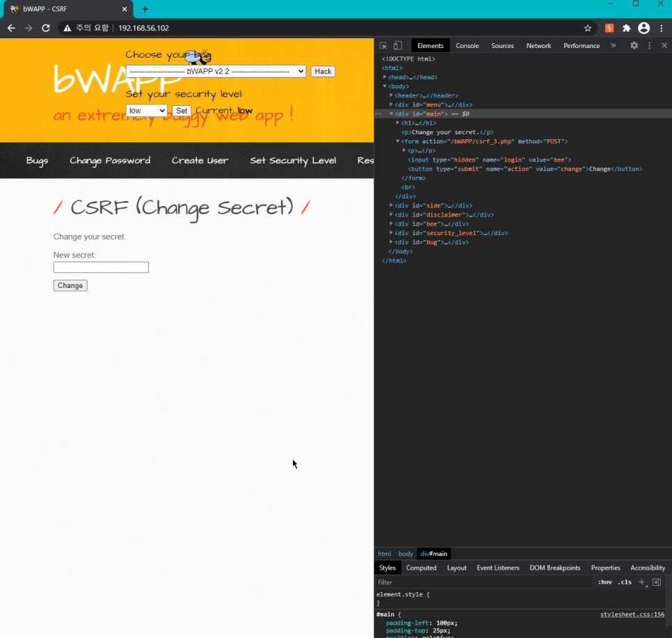Activate DevTools inspect element picker

(383, 45)
